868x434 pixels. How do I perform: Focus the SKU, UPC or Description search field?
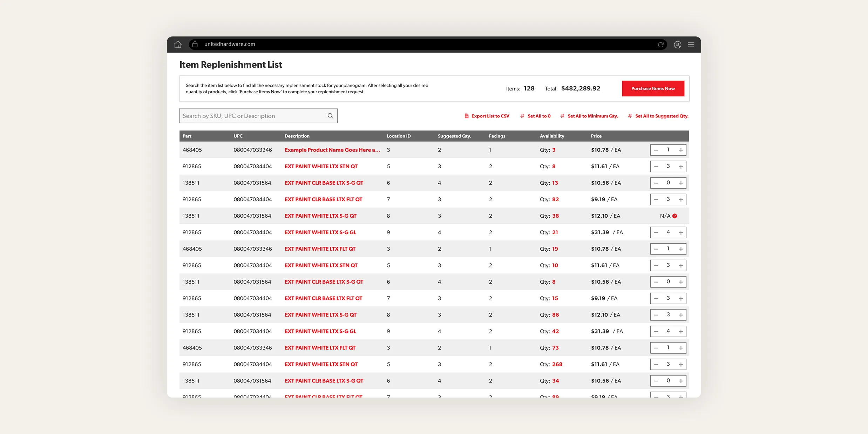(258, 116)
